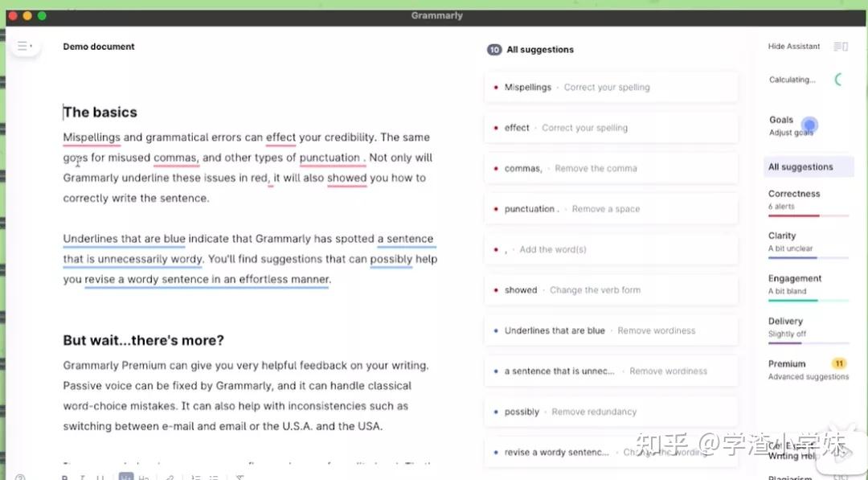Click the Calculating... overall score
Image resolution: width=868 pixels, height=480 pixels.
[x=792, y=80]
